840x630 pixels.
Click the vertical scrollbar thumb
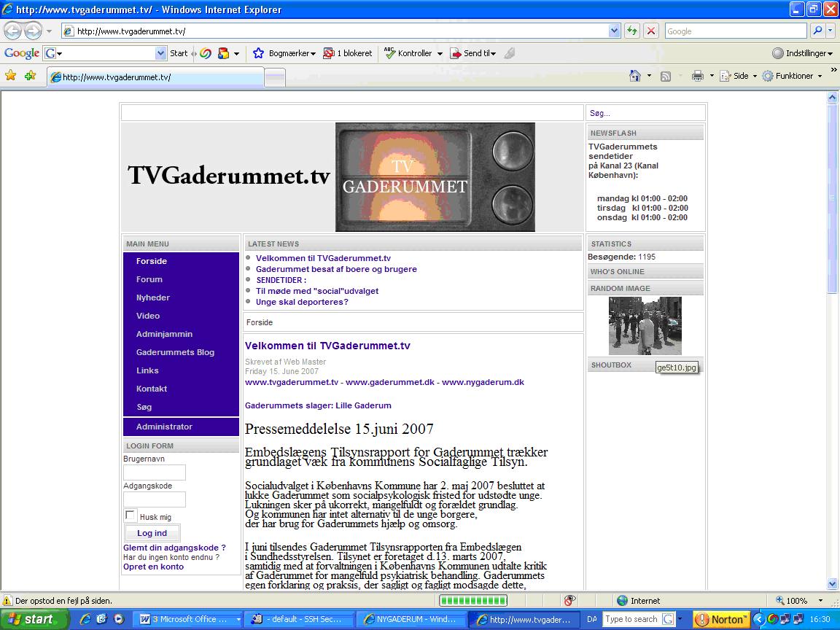832,198
